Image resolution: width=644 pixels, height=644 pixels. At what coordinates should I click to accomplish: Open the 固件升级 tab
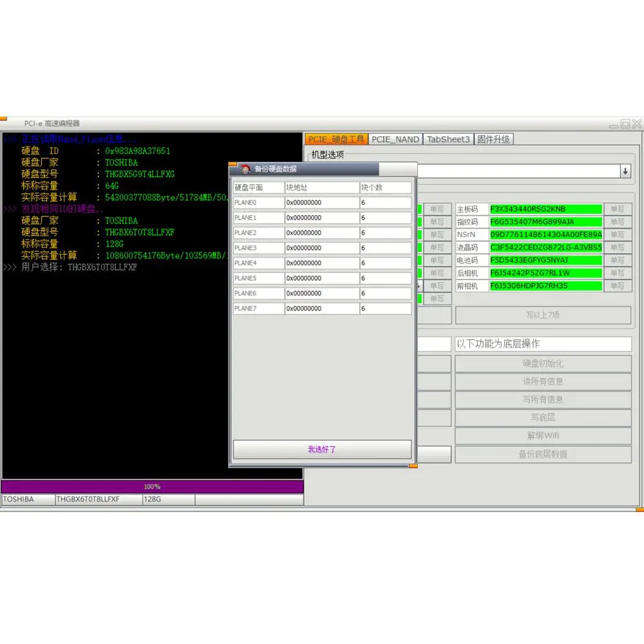tap(493, 139)
